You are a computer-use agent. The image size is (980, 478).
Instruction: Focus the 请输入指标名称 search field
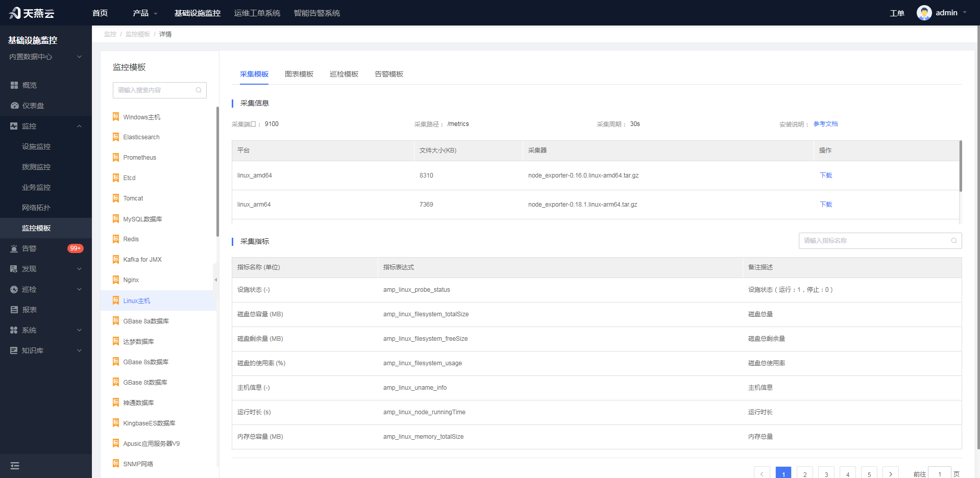coord(880,241)
